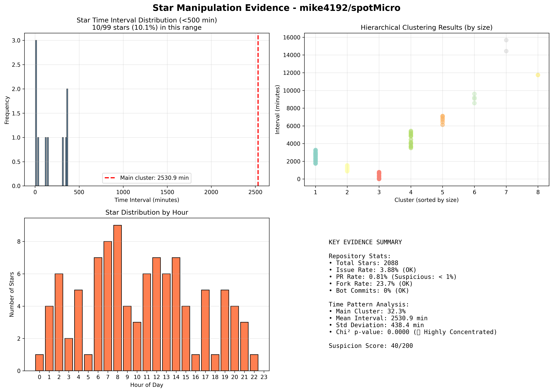Select the hour 4 bar
The width and height of the screenshot is (553, 392).
point(78,330)
